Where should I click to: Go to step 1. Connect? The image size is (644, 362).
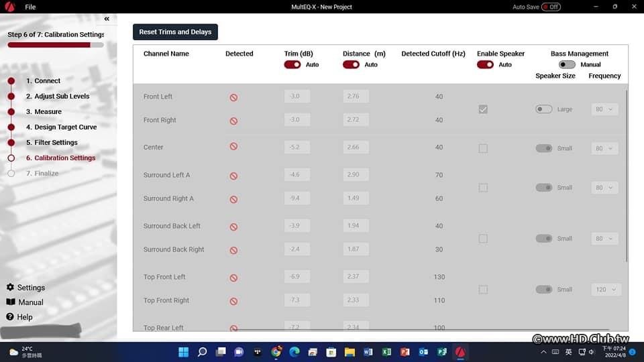pyautogui.click(x=43, y=81)
